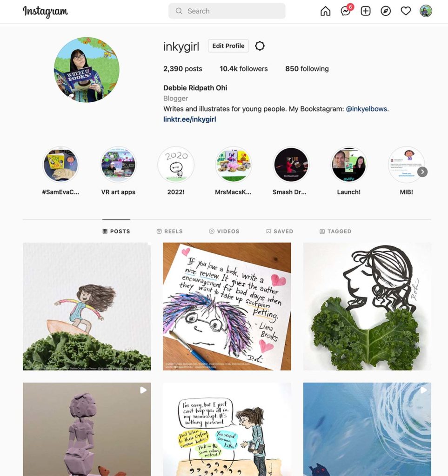Click into the Search field
Viewport: 448px width, 476px height.
pos(227,11)
